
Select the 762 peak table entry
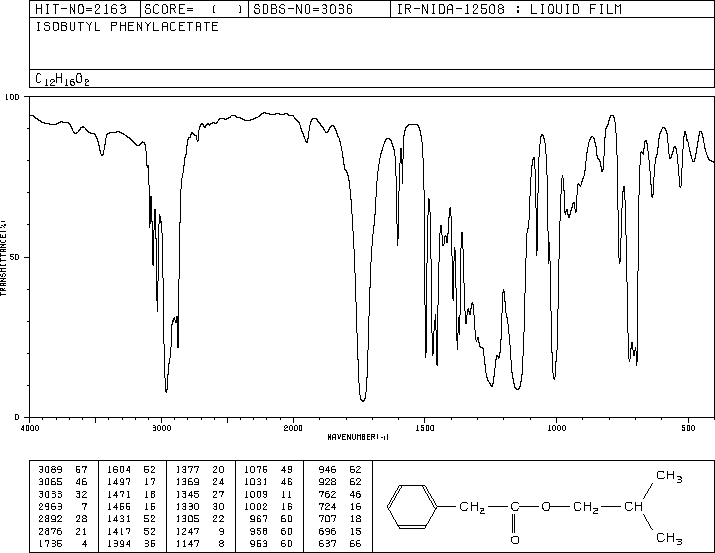coord(340,494)
